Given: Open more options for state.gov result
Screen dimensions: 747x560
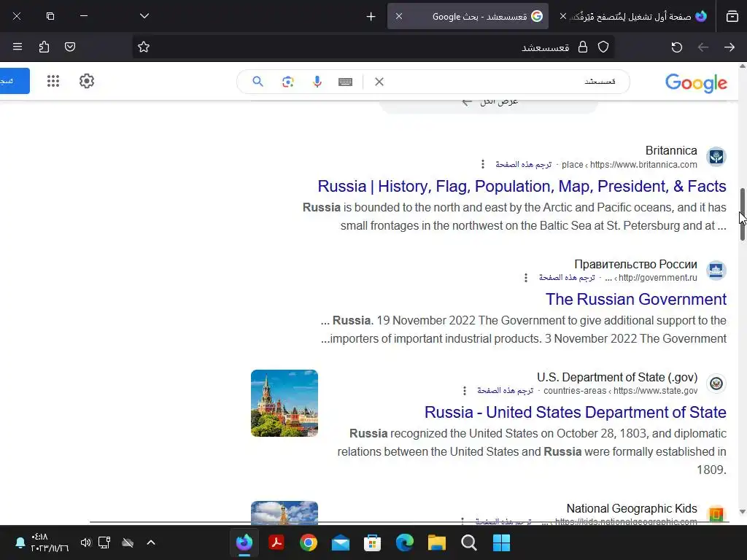Looking at the screenshot, I should pyautogui.click(x=465, y=391).
